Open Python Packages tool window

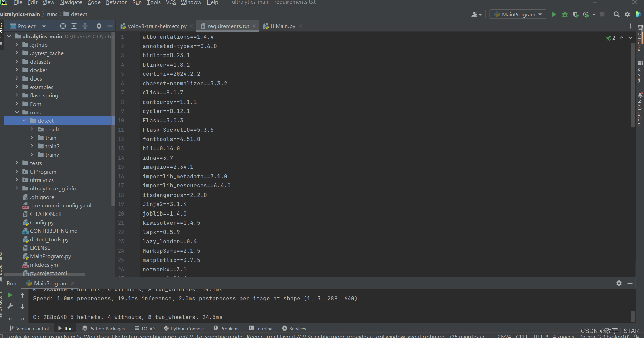[x=103, y=329]
